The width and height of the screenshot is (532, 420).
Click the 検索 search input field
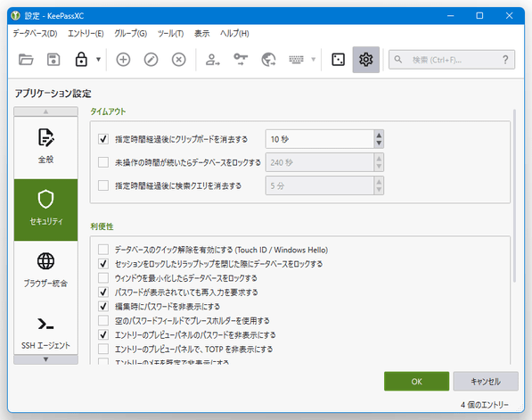click(x=451, y=60)
